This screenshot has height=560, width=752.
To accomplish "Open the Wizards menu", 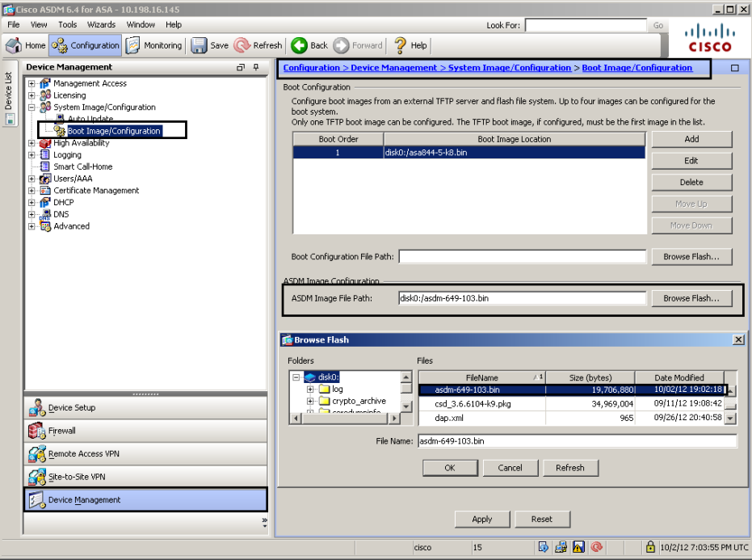I will pyautogui.click(x=101, y=24).
